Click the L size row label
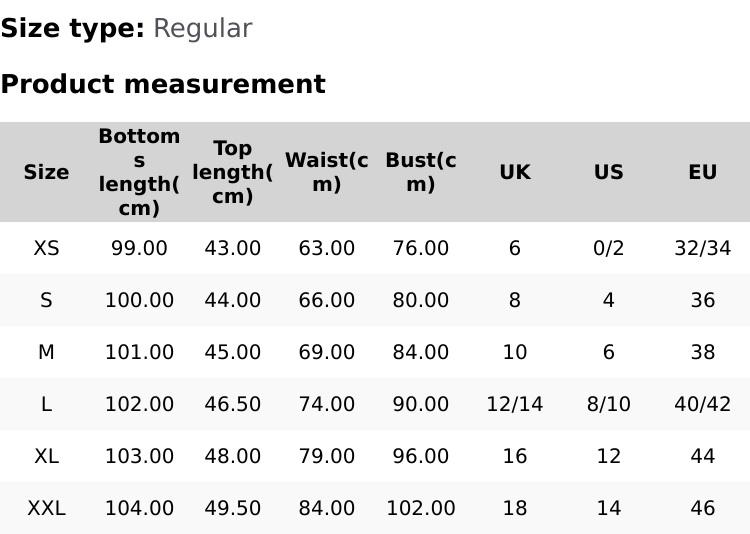The width and height of the screenshot is (750, 534). tap(46, 404)
